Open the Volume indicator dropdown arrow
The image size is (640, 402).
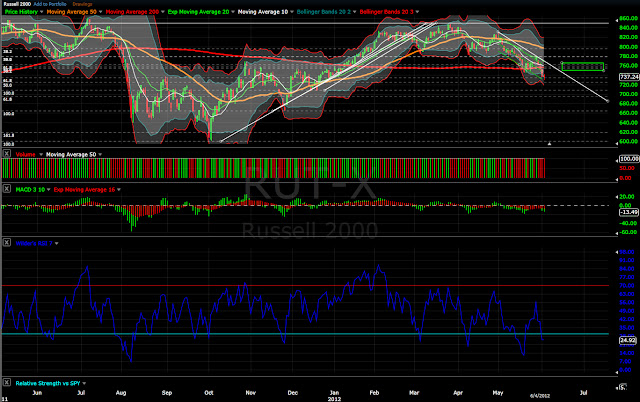(x=41, y=155)
